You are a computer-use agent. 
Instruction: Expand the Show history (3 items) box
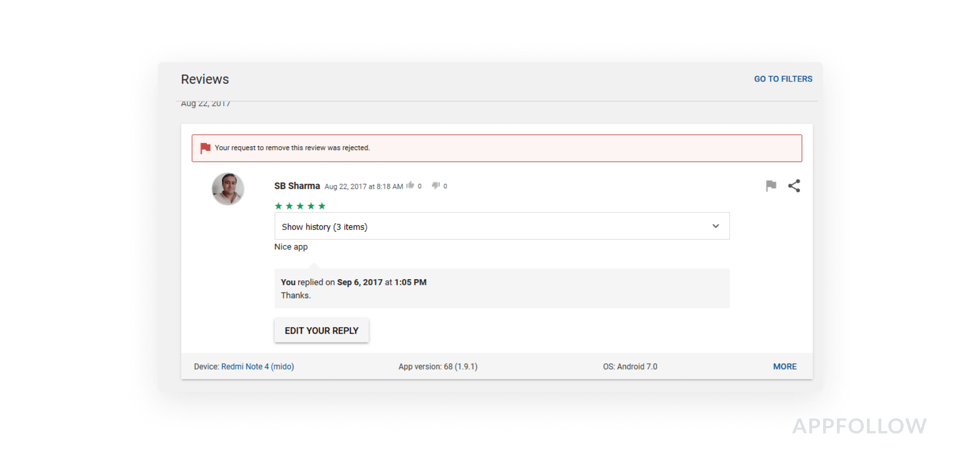point(502,226)
